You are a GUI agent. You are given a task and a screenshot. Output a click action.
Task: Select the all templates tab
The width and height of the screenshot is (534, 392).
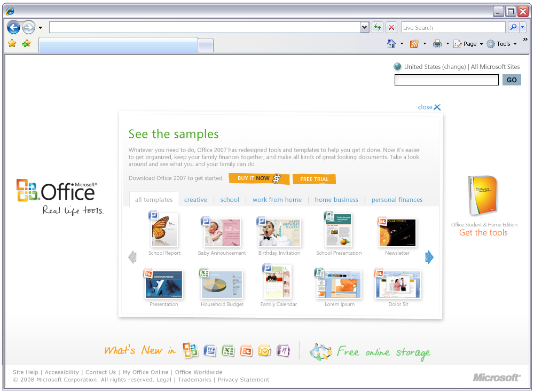154,200
